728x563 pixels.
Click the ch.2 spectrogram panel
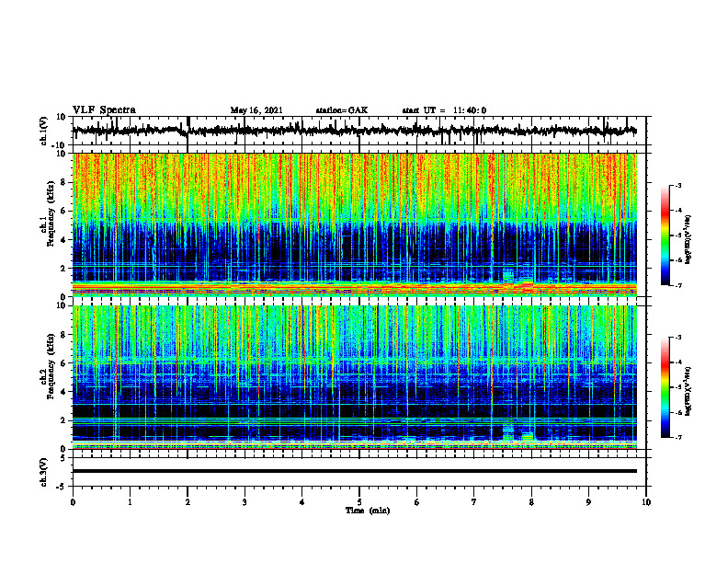(355, 377)
